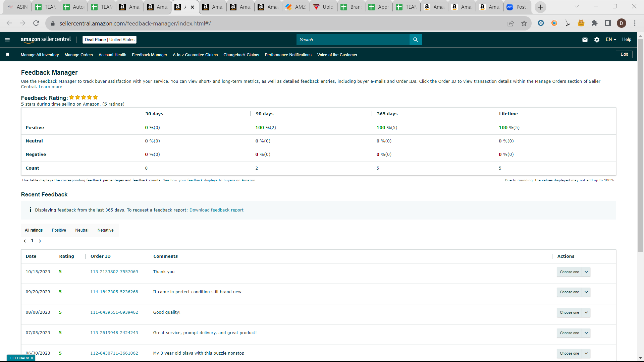Screen dimensions: 644x362
Task: Open Chrome profile avatar D
Action: click(622, 23)
